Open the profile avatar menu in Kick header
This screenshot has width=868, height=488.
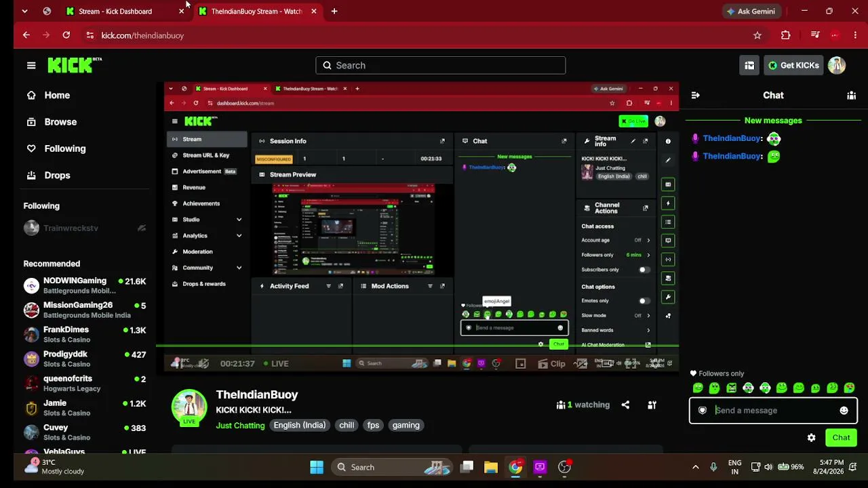[x=837, y=65]
